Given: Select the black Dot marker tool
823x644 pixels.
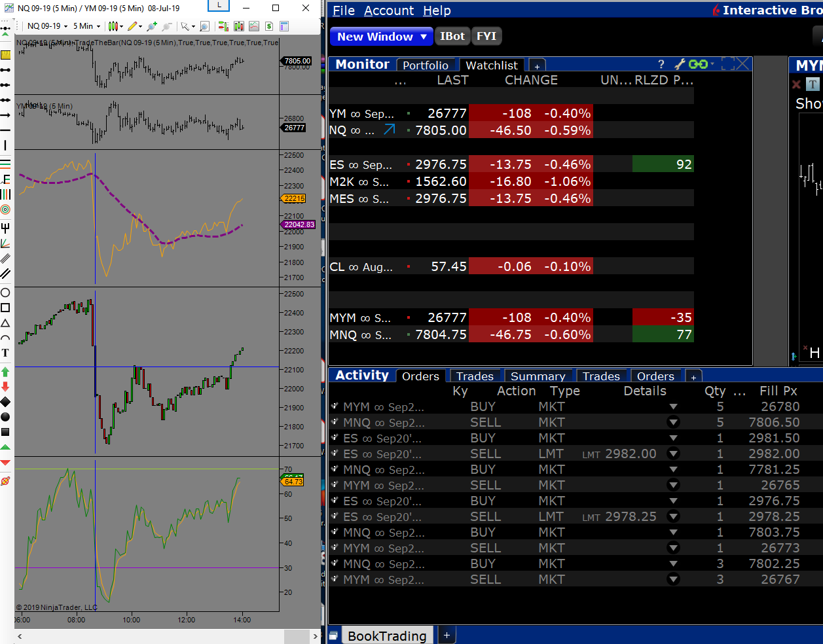Looking at the screenshot, I should tap(5, 417).
